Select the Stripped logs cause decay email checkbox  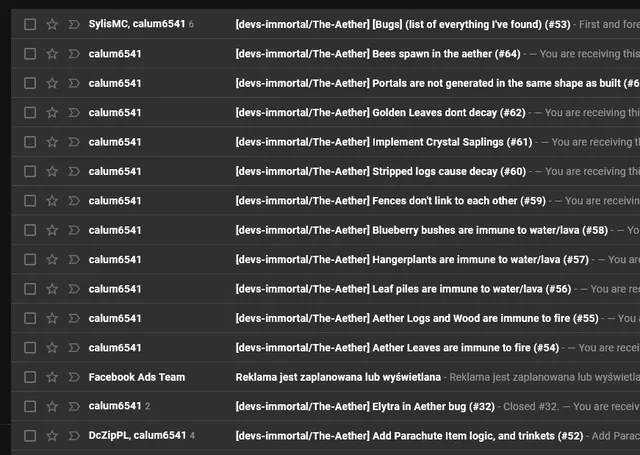pos(30,171)
